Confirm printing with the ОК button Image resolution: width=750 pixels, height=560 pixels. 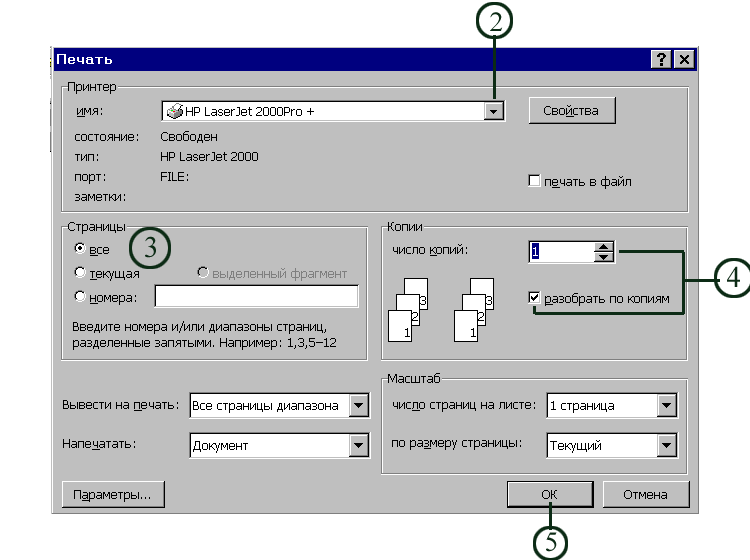coord(550,494)
